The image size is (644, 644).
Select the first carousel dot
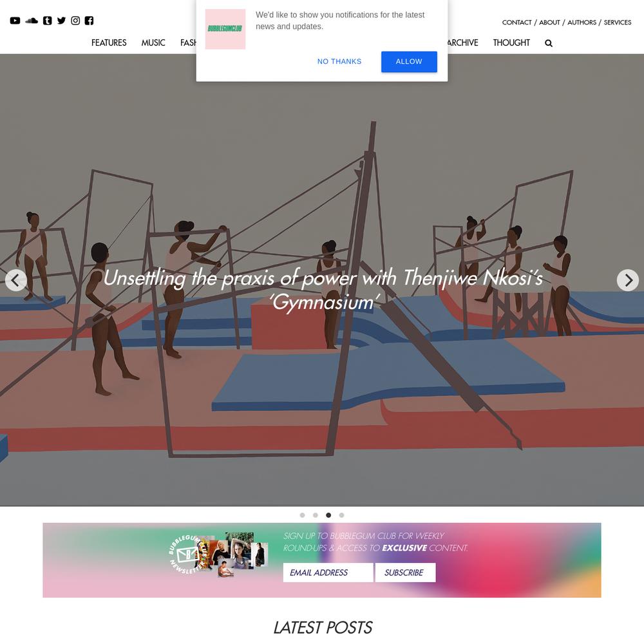[x=302, y=515]
